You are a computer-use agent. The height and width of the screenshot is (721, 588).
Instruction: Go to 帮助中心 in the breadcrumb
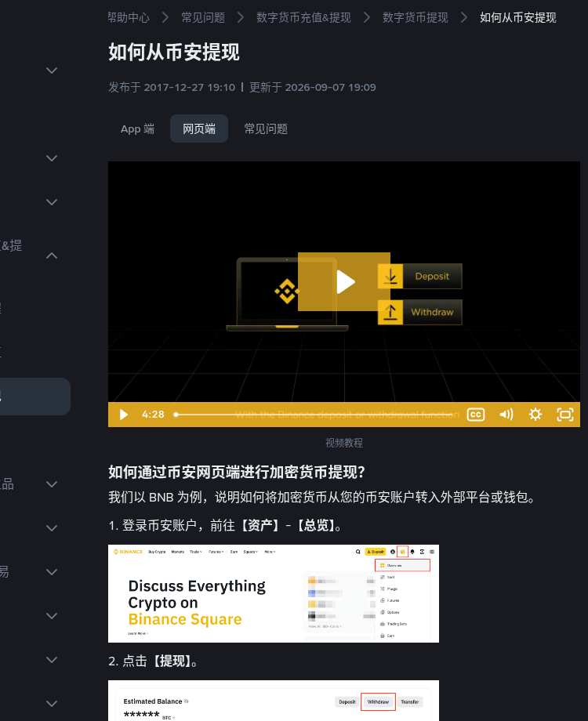pyautogui.click(x=129, y=17)
